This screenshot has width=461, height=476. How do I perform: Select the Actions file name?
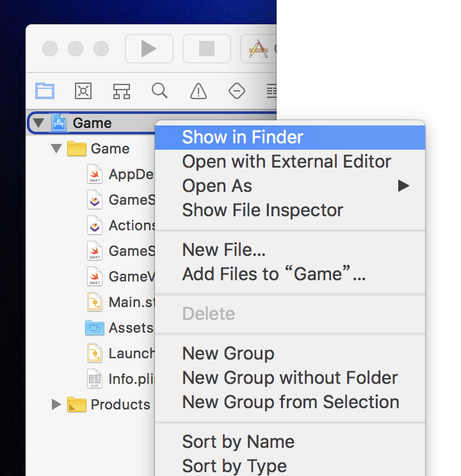point(132,226)
